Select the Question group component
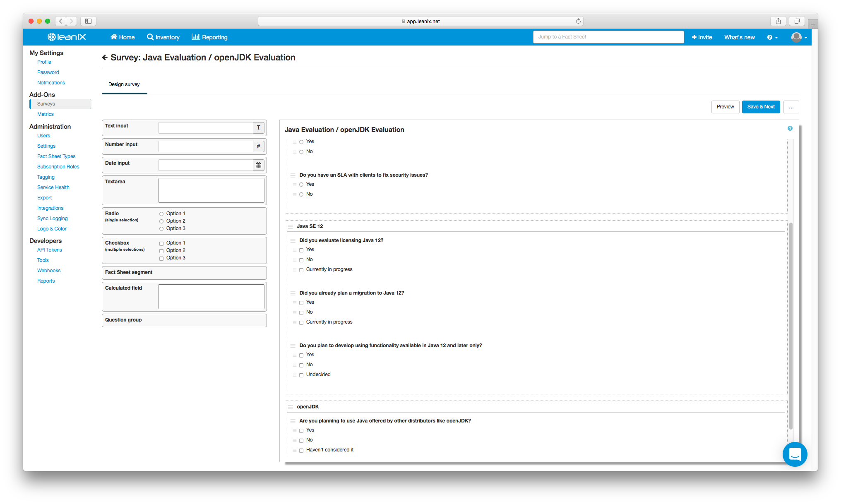 184,320
